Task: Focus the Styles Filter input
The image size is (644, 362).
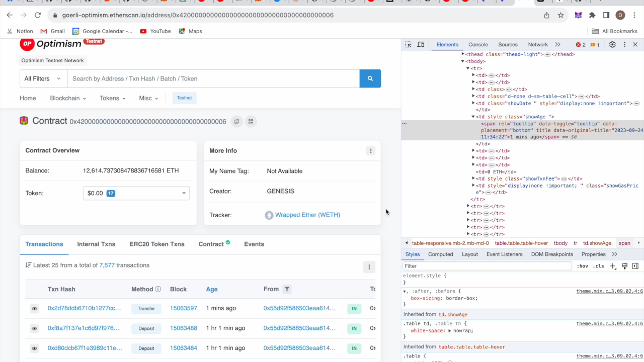Action: [x=487, y=266]
